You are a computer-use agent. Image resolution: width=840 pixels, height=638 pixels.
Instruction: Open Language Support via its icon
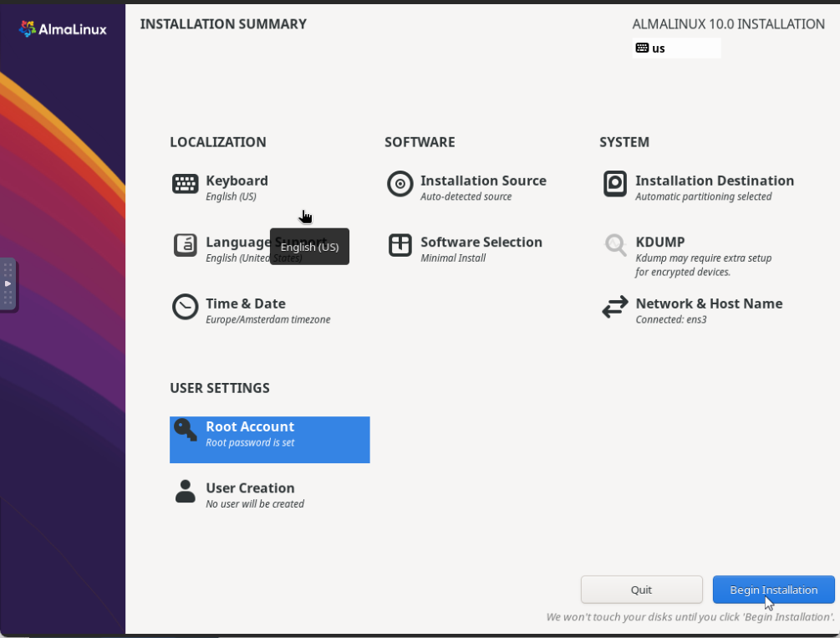coord(186,245)
